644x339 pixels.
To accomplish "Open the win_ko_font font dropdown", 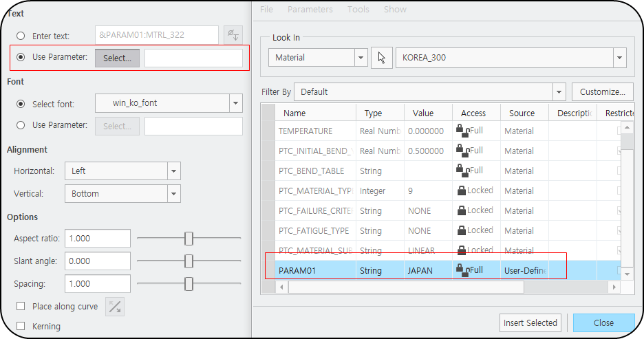I will pos(236,103).
